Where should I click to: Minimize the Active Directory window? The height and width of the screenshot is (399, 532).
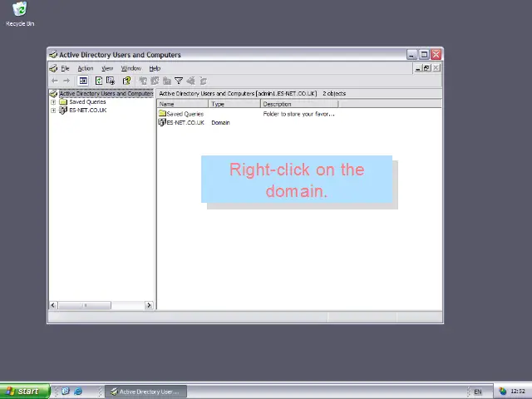[412, 54]
